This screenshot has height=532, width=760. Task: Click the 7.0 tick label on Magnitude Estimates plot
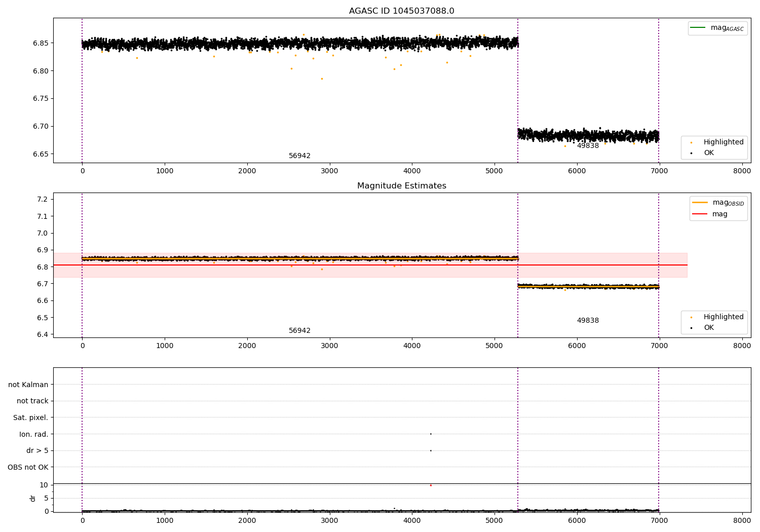click(x=43, y=233)
